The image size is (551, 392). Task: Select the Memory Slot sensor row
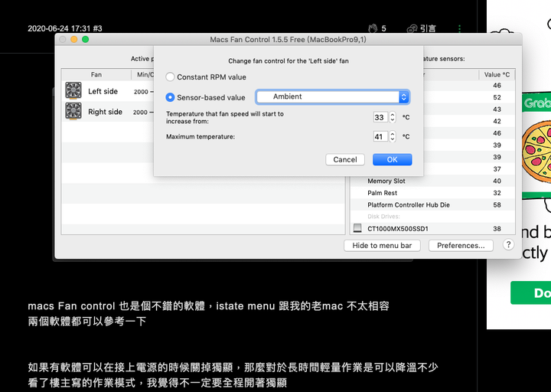click(432, 181)
